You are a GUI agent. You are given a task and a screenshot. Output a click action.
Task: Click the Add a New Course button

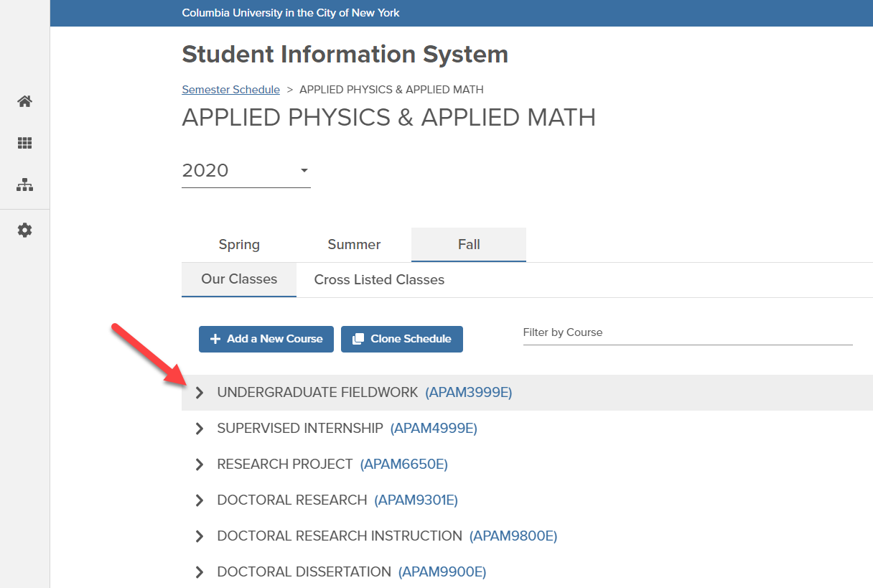[266, 339]
